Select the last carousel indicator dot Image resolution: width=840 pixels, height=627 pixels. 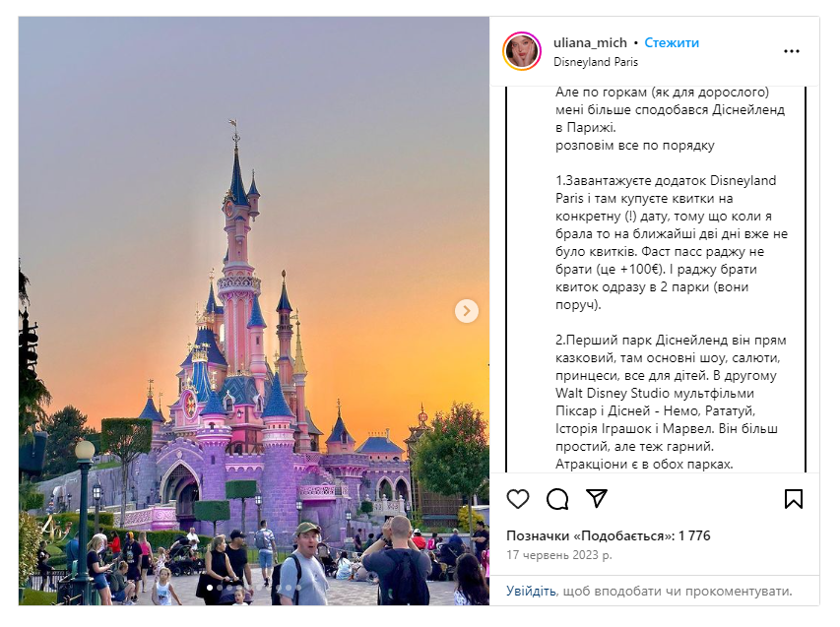(x=298, y=588)
